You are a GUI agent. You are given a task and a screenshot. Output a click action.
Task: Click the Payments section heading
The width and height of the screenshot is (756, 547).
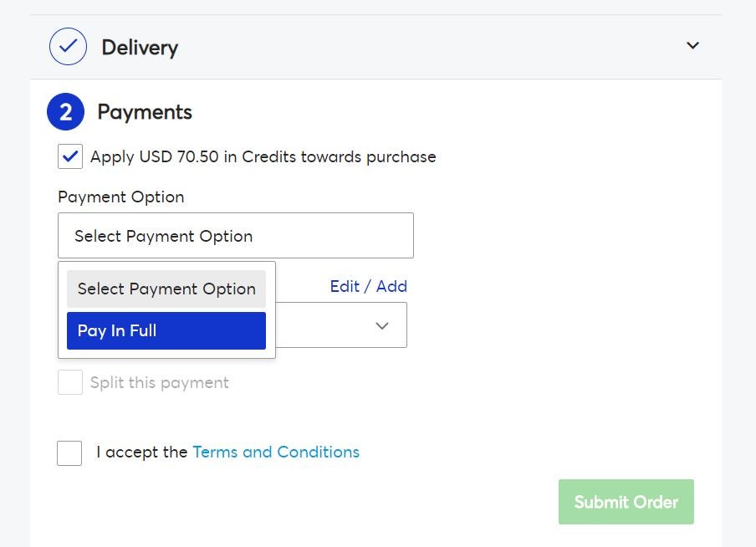coord(145,112)
